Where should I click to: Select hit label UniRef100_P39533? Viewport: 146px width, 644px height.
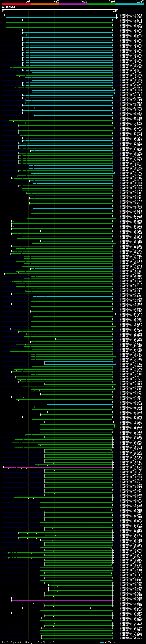pyautogui.click(x=131, y=590)
